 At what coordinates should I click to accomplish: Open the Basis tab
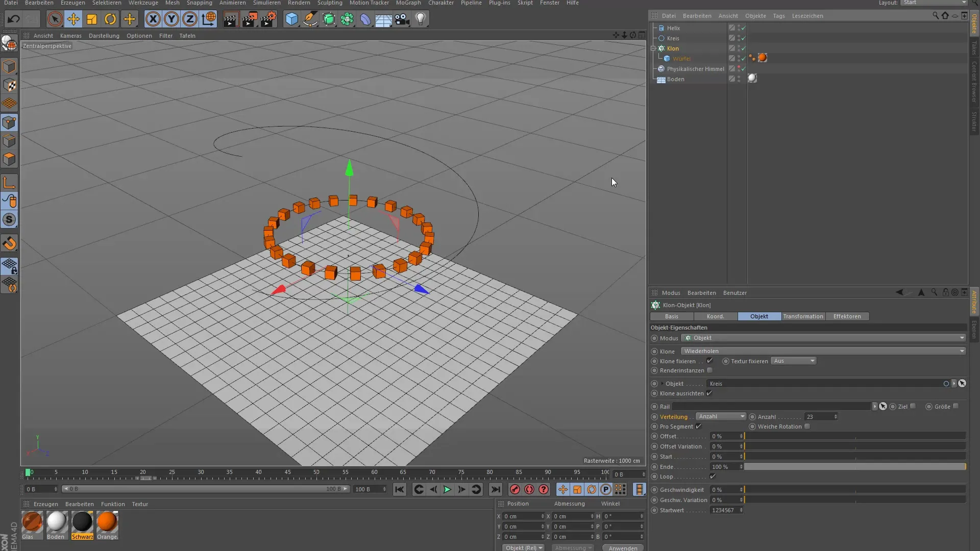click(x=671, y=316)
